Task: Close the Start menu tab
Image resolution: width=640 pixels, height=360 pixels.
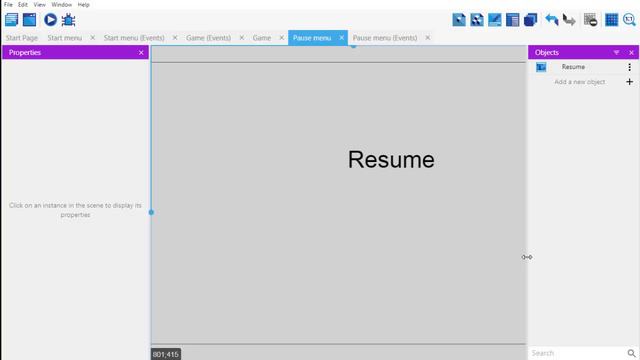Action: [93, 38]
